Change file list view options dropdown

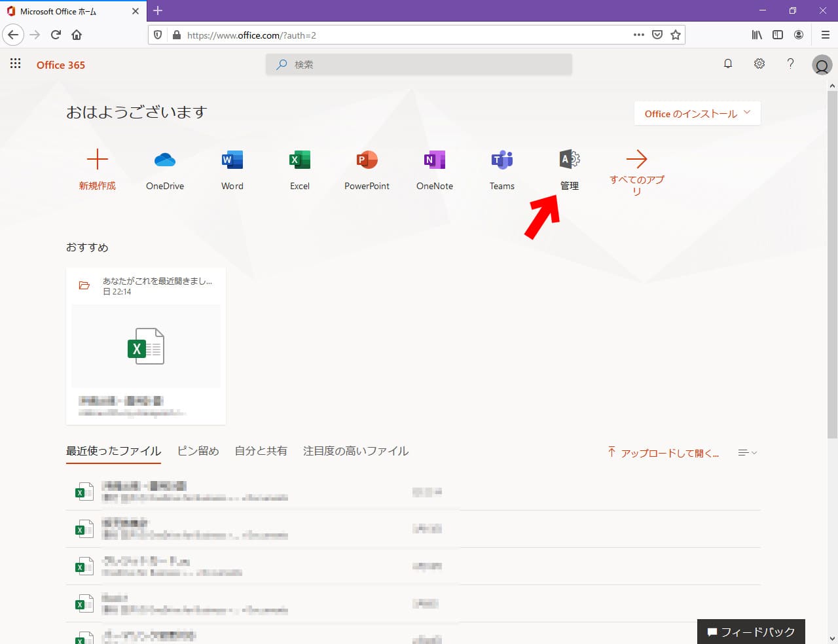tap(748, 452)
